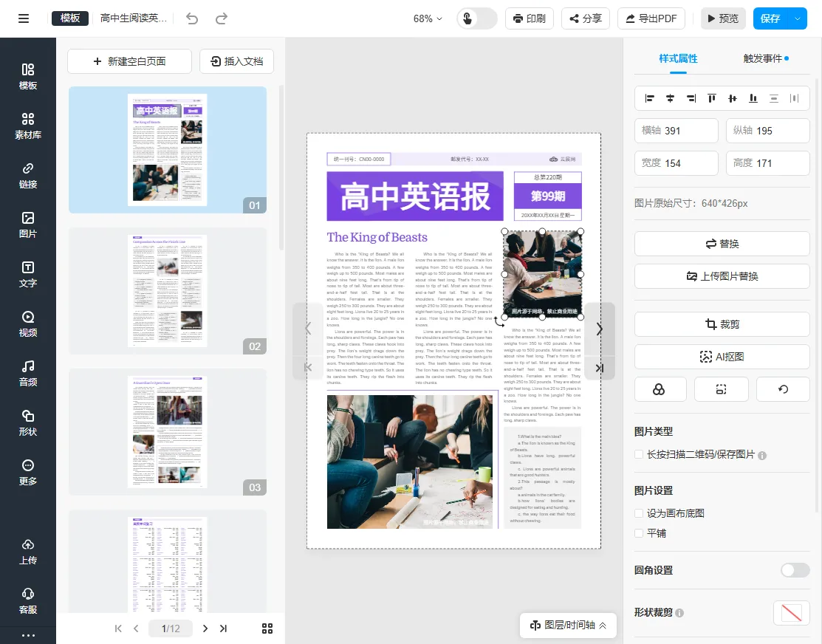Check the 平铺 tile option
The image size is (822, 644).
click(x=639, y=533)
